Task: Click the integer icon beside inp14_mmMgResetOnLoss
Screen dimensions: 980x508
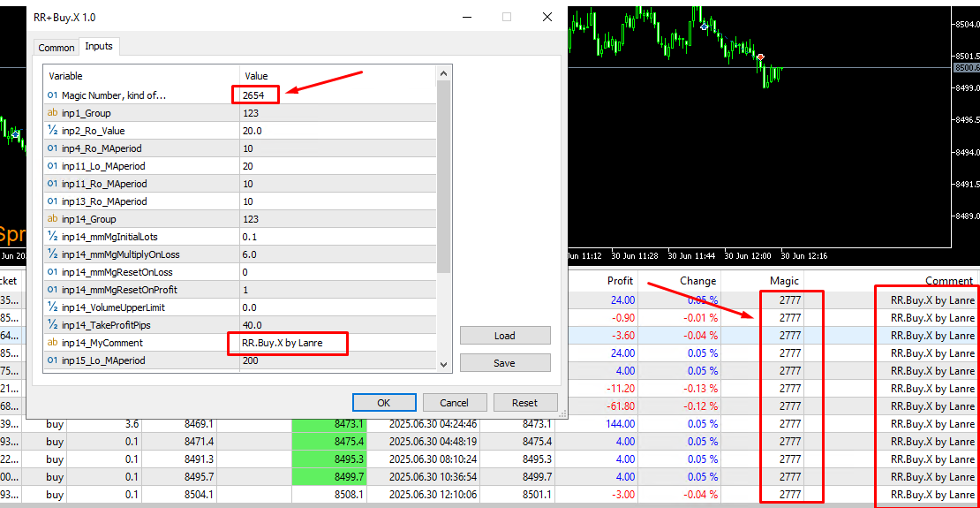Action: point(52,272)
